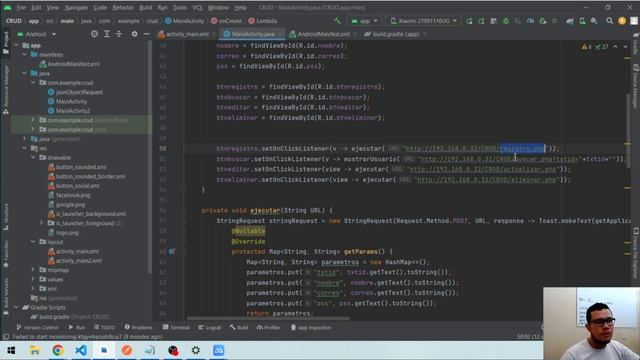Open the Problems tool window
This screenshot has width=640, height=360.
pyautogui.click(x=138, y=327)
